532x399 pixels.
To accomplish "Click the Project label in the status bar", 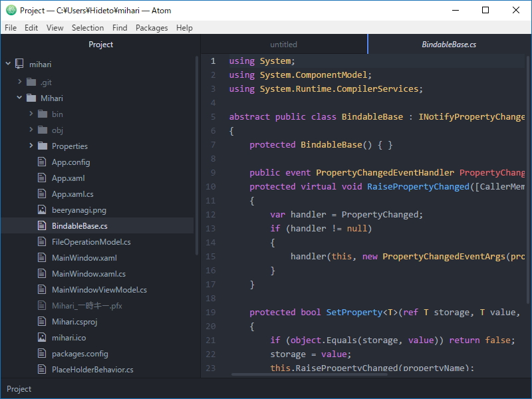I will tap(19, 389).
